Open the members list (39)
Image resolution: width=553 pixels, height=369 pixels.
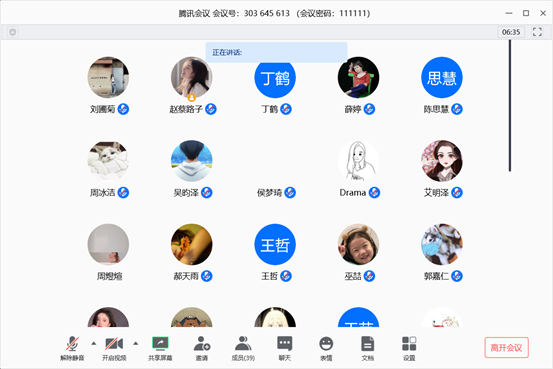(243, 348)
